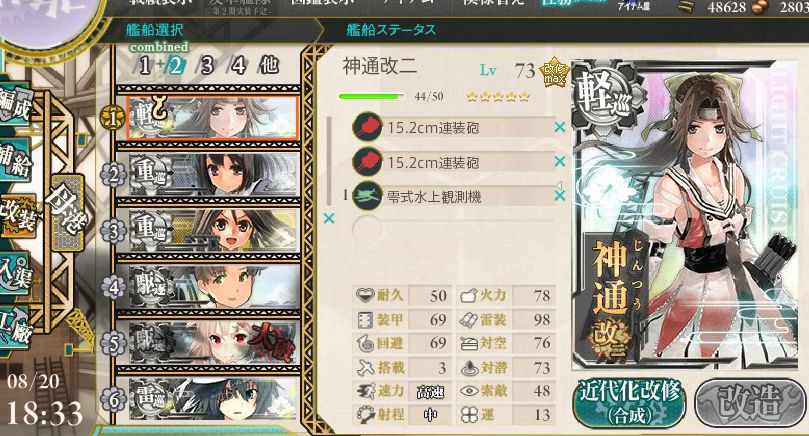Select the 雷巡 torpedo cruiser in slot 6

pos(213,398)
